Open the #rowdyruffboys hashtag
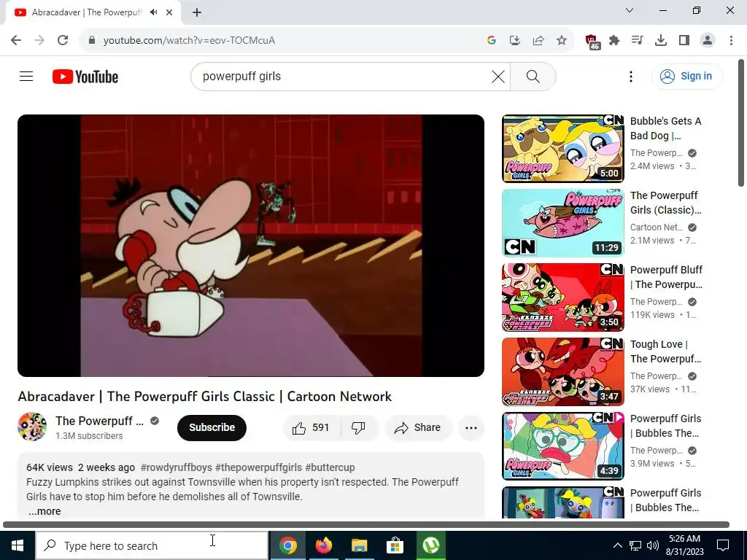Image resolution: width=747 pixels, height=560 pixels. (177, 467)
